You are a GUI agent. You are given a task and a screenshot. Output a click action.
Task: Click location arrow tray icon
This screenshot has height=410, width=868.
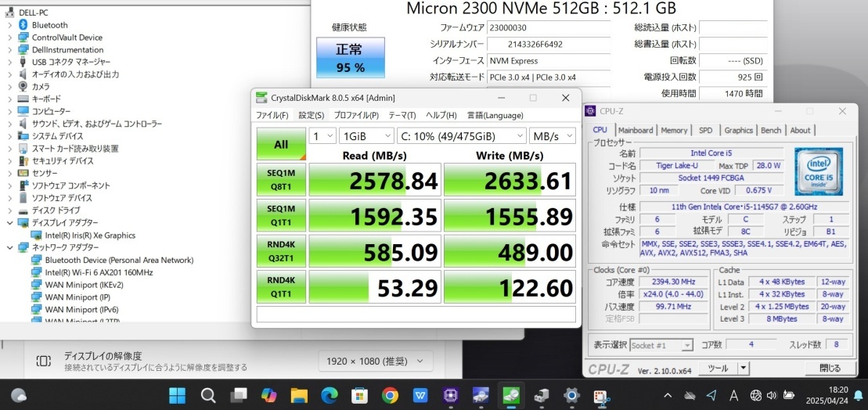tap(712, 396)
